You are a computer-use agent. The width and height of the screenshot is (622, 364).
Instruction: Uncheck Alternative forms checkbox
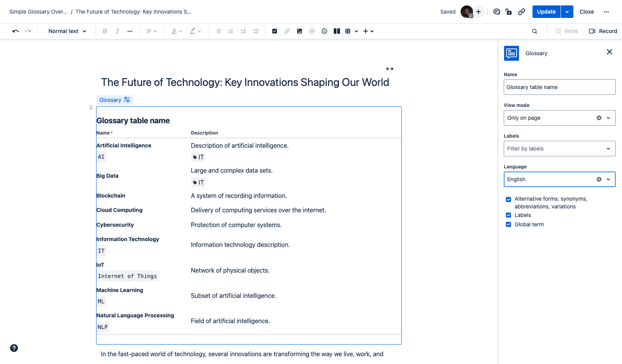tap(508, 199)
